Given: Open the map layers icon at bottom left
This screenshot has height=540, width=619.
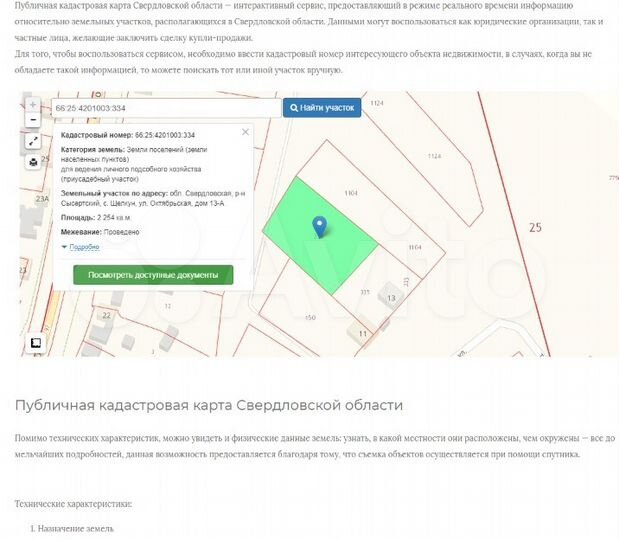Looking at the screenshot, I should point(36,343).
